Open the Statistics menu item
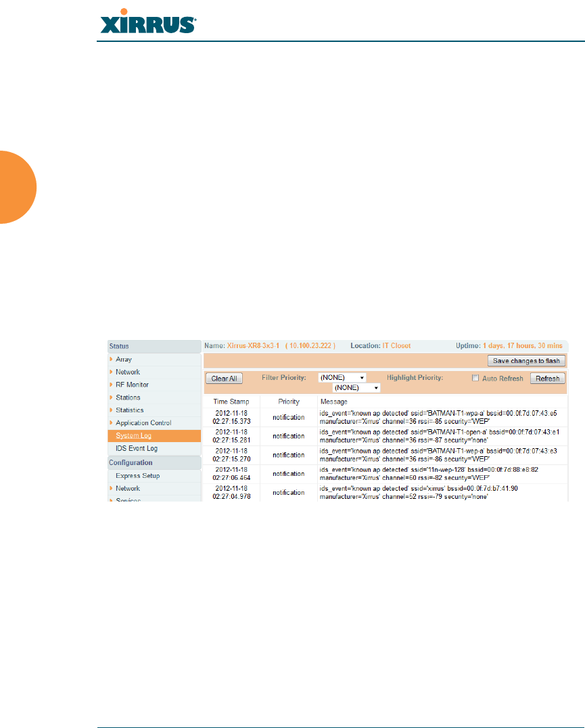The height and width of the screenshot is (728, 585). [x=130, y=410]
